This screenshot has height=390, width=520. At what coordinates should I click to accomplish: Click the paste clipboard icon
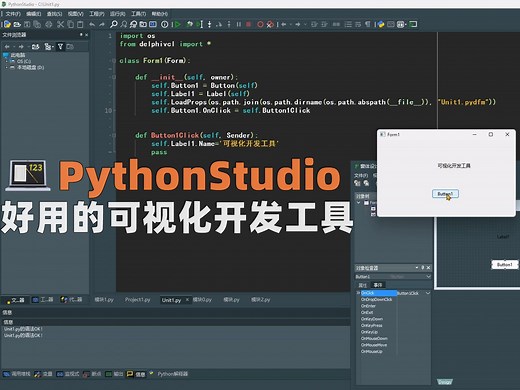[80, 24]
